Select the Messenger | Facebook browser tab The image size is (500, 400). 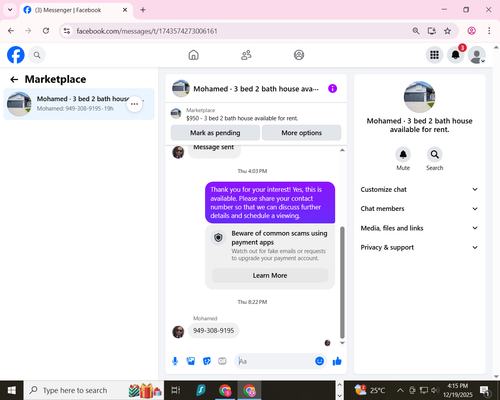[x=76, y=10]
